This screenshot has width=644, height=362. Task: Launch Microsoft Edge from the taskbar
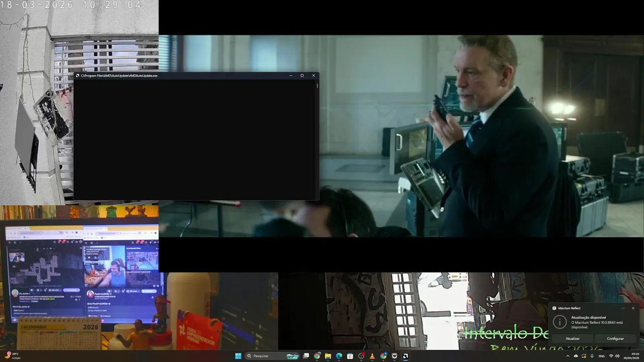pos(339,356)
